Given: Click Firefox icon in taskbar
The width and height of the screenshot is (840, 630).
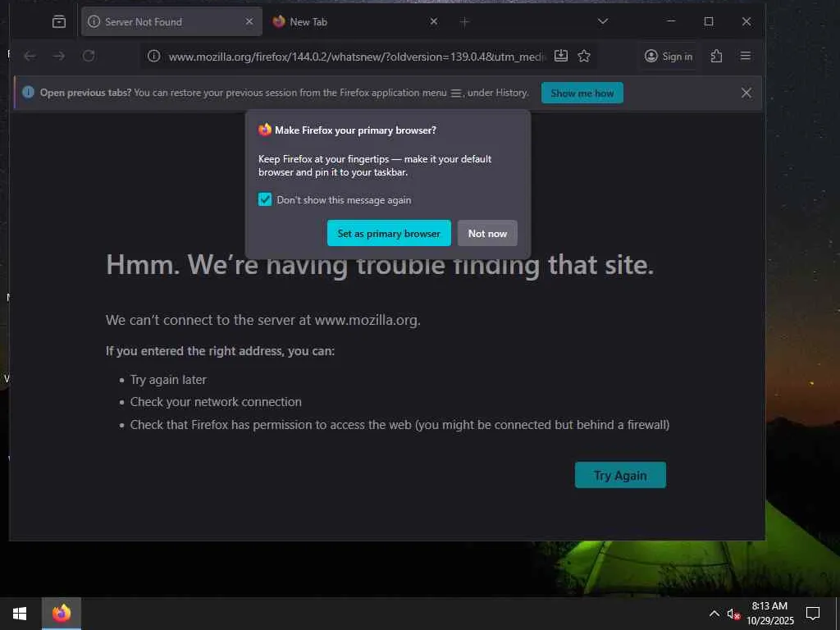Looking at the screenshot, I should pos(62,614).
